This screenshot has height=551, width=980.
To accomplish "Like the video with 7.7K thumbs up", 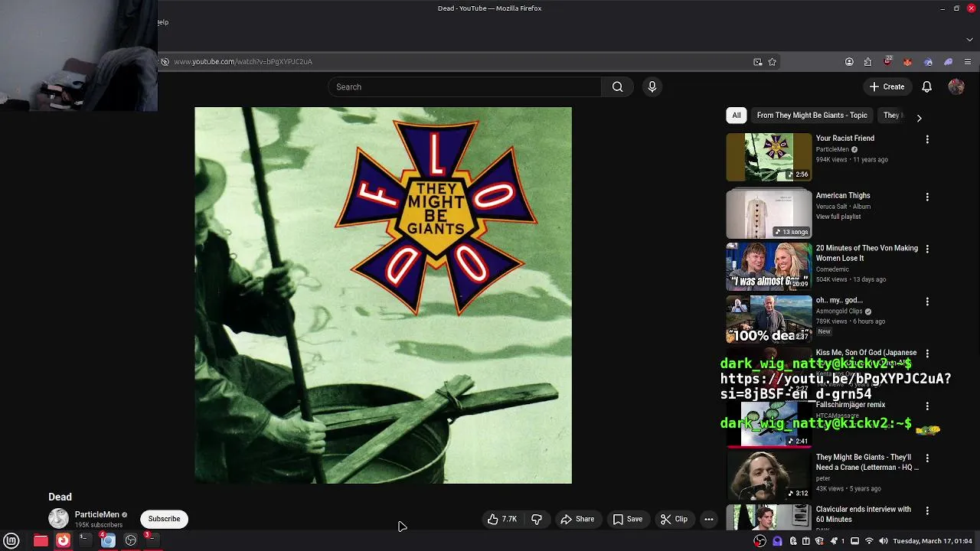I will [502, 519].
